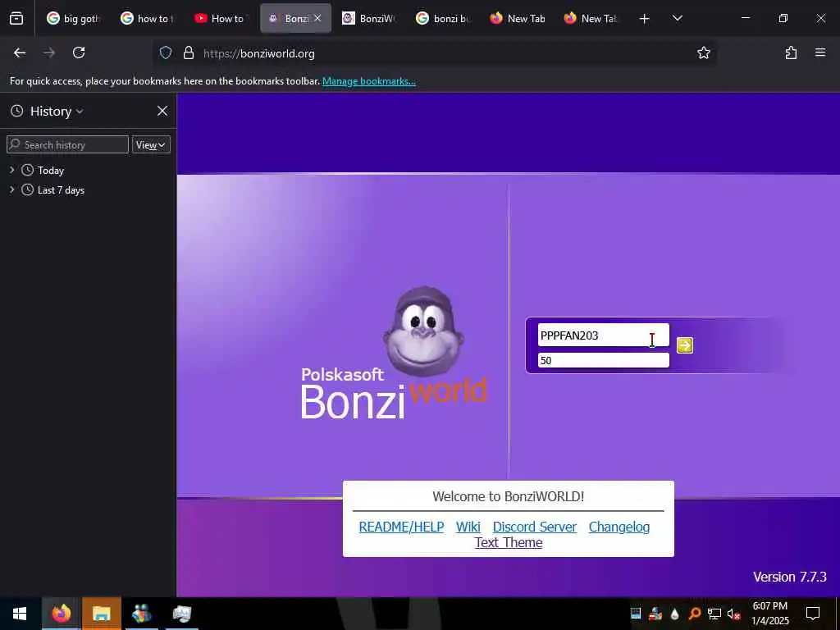Open the Changelog link

(x=619, y=527)
